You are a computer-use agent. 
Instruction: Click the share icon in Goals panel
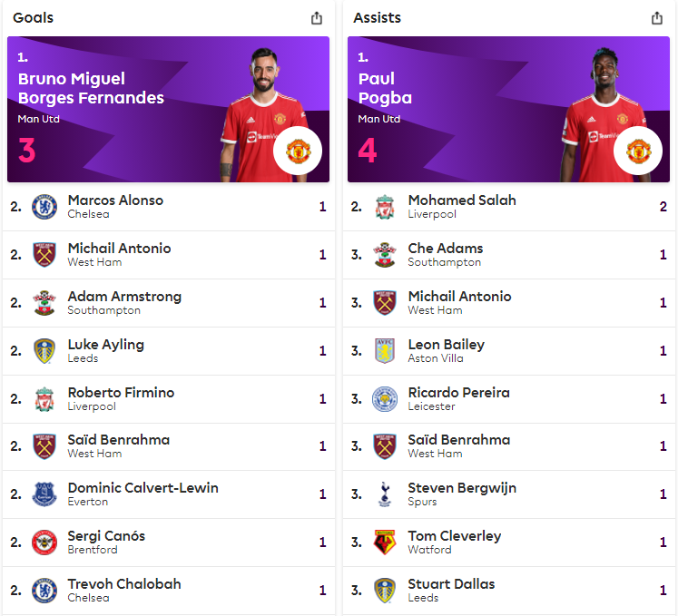coord(317,18)
